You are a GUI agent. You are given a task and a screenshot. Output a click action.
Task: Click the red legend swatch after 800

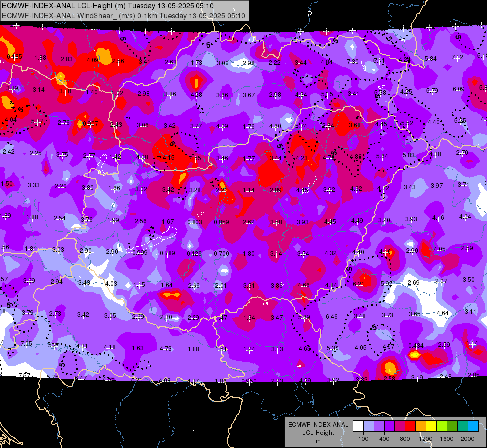410,426
